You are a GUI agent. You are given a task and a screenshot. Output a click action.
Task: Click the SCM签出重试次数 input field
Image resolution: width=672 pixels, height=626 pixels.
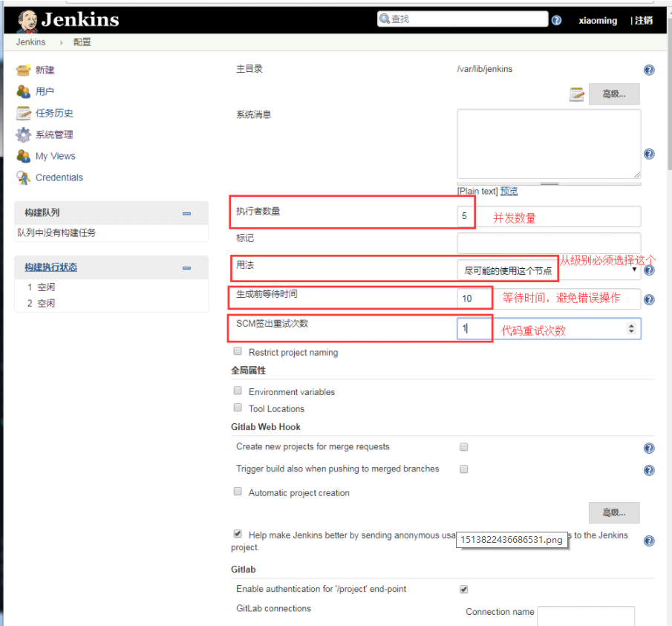click(x=549, y=329)
